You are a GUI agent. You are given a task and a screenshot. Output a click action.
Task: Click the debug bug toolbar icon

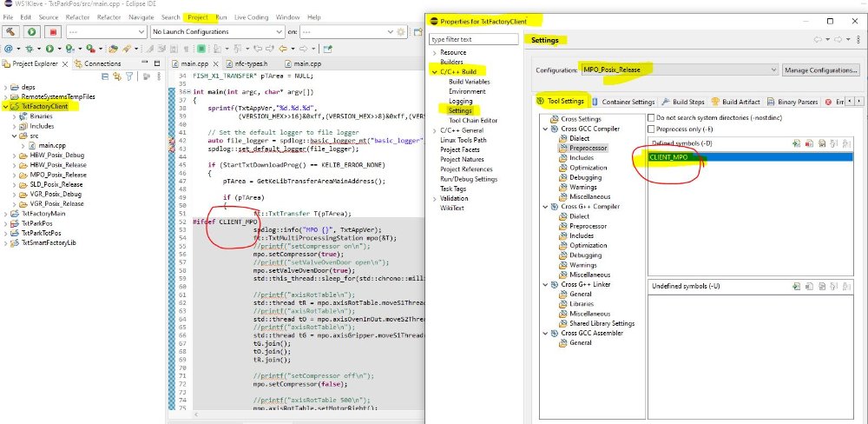[30, 49]
